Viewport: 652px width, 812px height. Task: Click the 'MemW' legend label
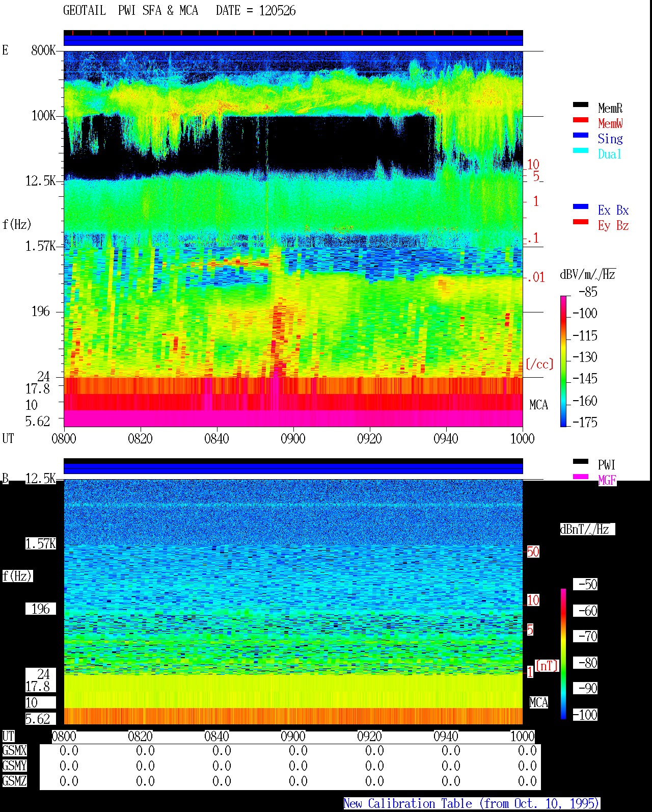pos(610,123)
